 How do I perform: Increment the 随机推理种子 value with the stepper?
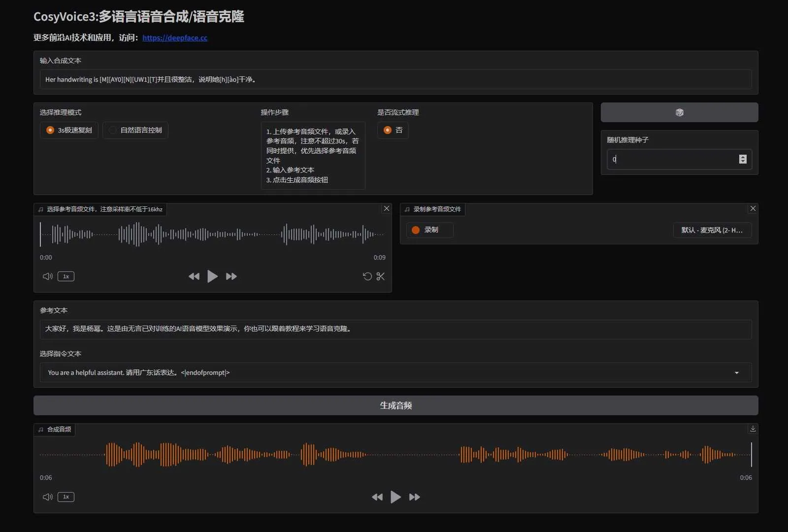pyautogui.click(x=743, y=157)
